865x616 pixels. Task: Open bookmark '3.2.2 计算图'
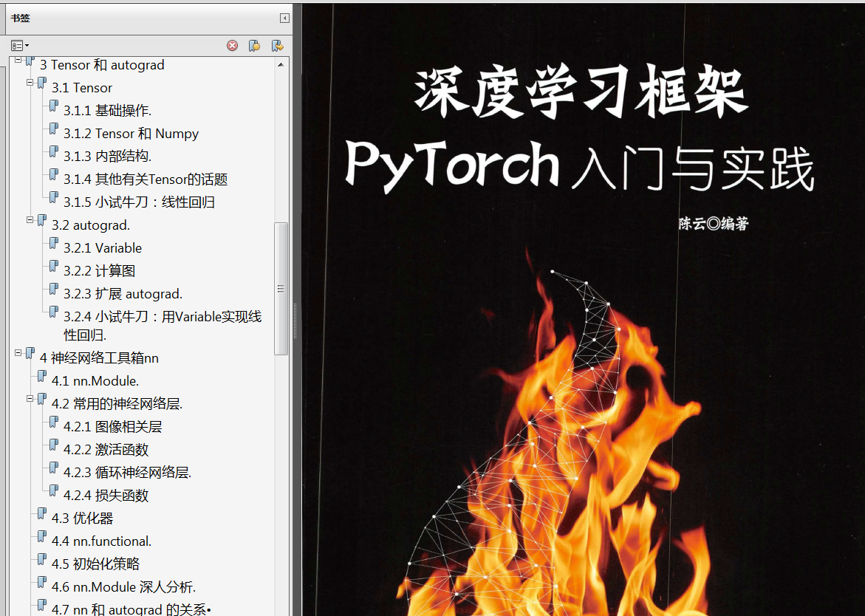(99, 271)
